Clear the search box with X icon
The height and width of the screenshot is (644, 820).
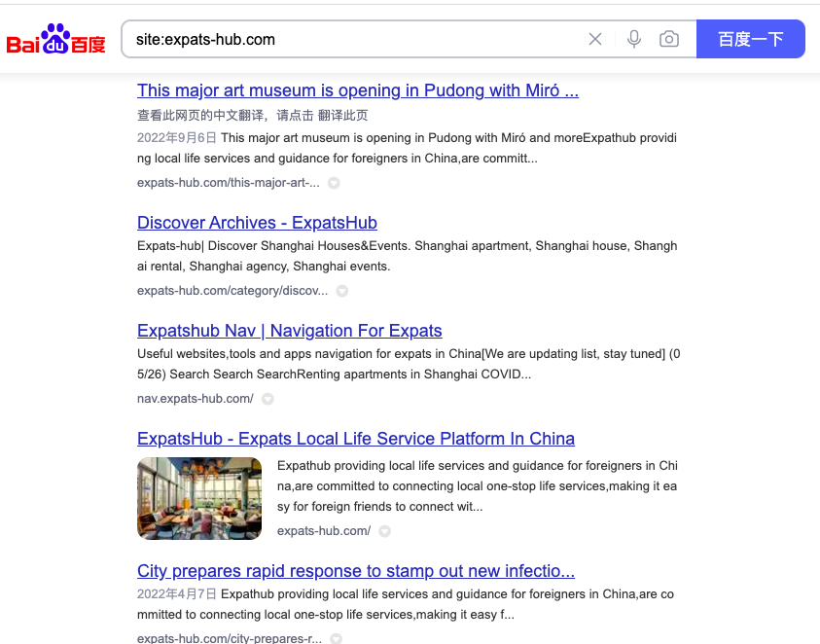[595, 39]
